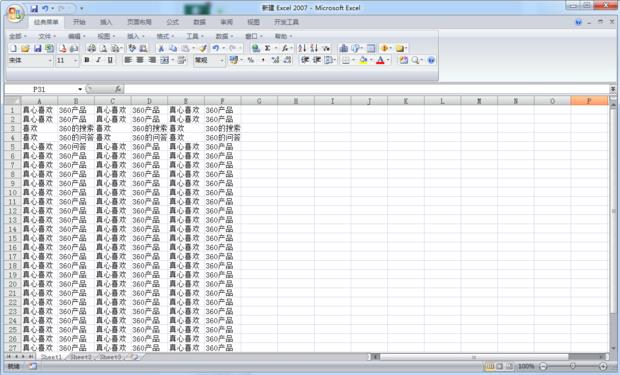Image resolution: width=620 pixels, height=375 pixels.
Task: Click the Sort Ascending icon
Action: click(302, 48)
